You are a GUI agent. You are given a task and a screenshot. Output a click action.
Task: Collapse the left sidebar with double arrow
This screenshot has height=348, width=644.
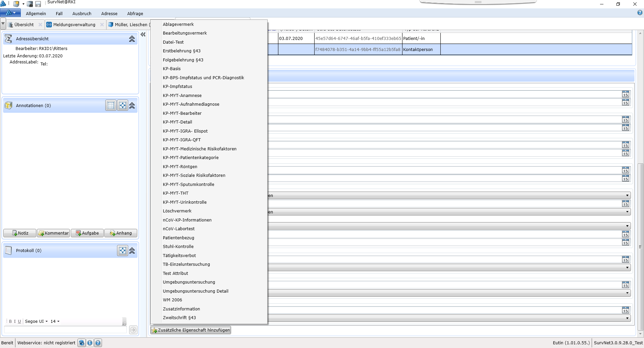point(143,35)
